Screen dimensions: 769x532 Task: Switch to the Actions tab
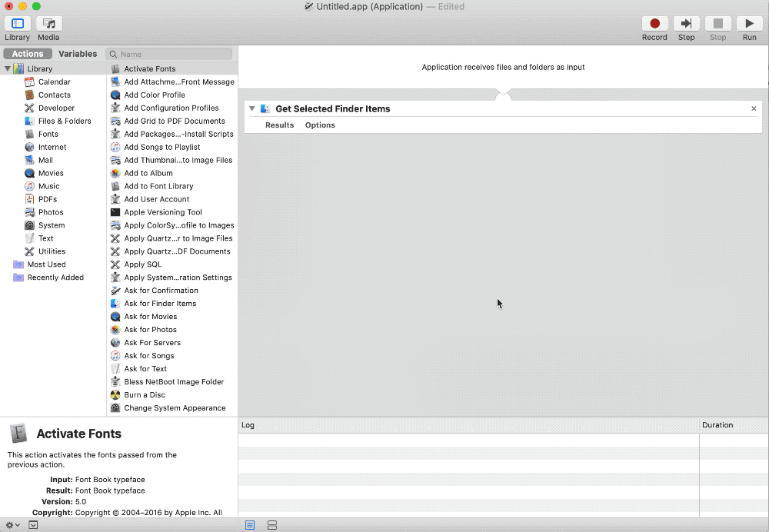28,54
